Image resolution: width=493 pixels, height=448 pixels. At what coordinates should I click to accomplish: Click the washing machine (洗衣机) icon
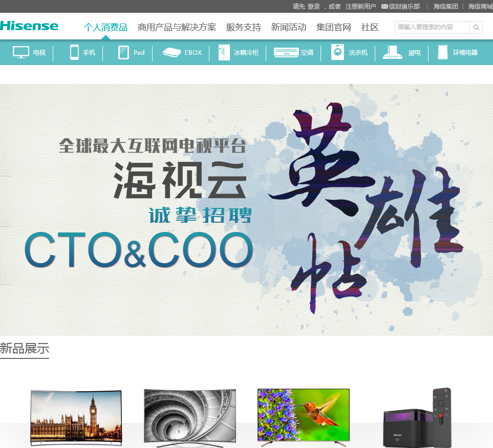pyautogui.click(x=337, y=52)
